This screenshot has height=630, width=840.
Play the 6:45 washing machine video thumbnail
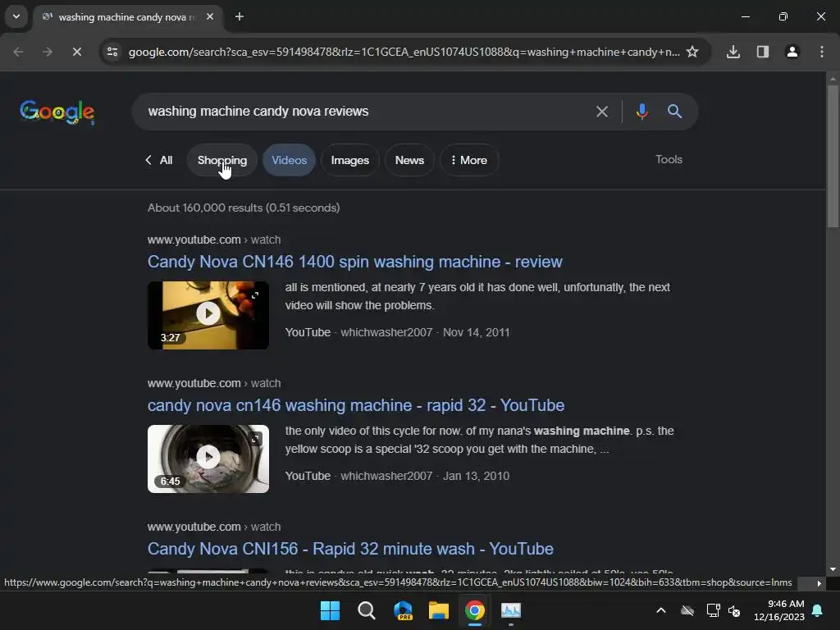coord(208,459)
